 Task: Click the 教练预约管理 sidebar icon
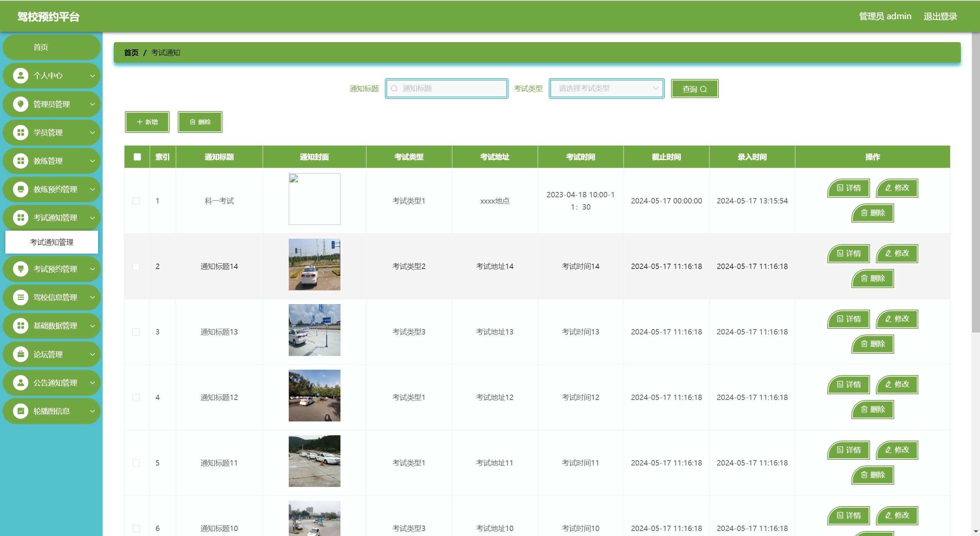click(21, 189)
